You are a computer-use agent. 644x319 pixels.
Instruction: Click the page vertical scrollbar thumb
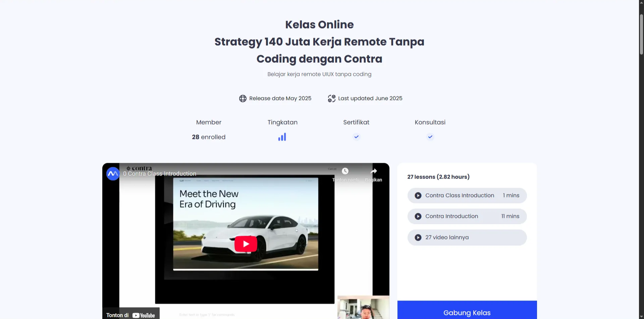pos(641,34)
